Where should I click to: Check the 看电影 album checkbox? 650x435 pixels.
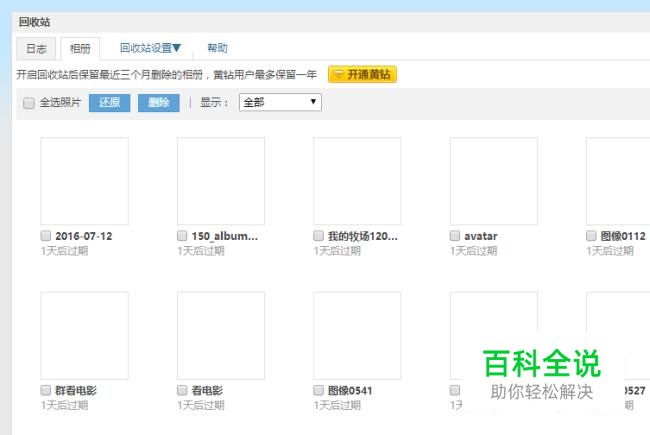tap(182, 390)
